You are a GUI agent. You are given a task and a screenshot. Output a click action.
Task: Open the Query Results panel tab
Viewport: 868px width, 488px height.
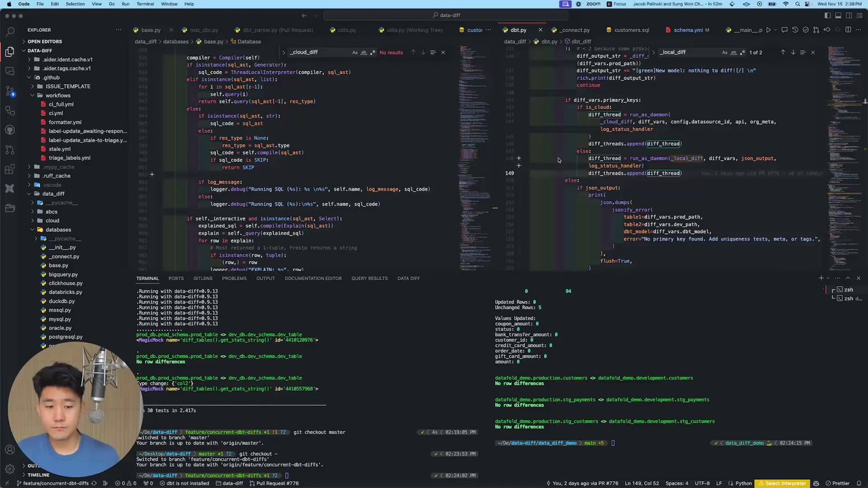click(x=370, y=278)
